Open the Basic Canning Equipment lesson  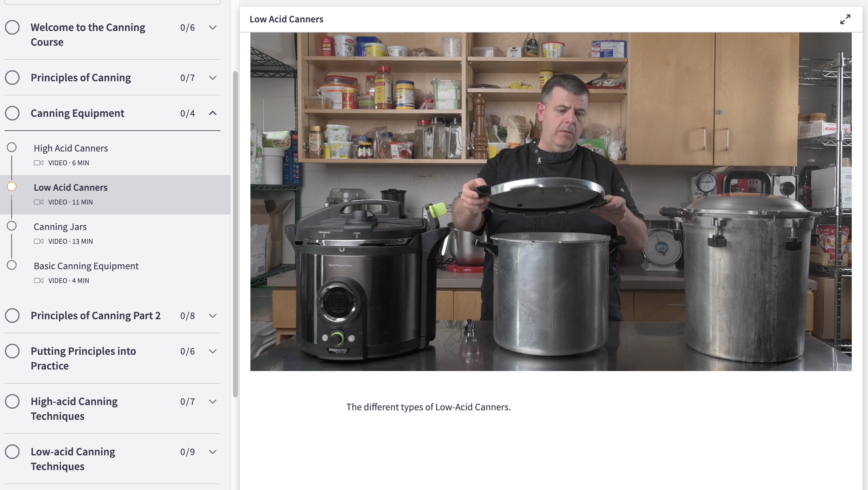86,266
